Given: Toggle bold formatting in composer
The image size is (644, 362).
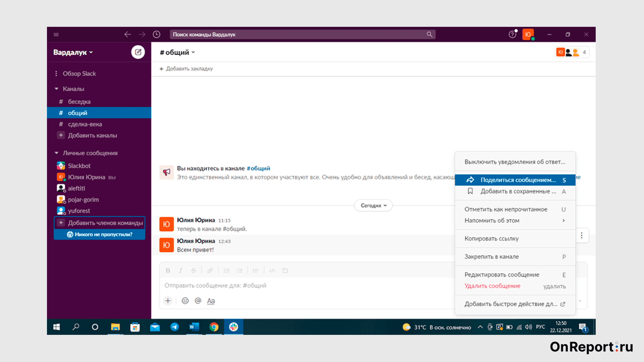Looking at the screenshot, I should click(168, 270).
